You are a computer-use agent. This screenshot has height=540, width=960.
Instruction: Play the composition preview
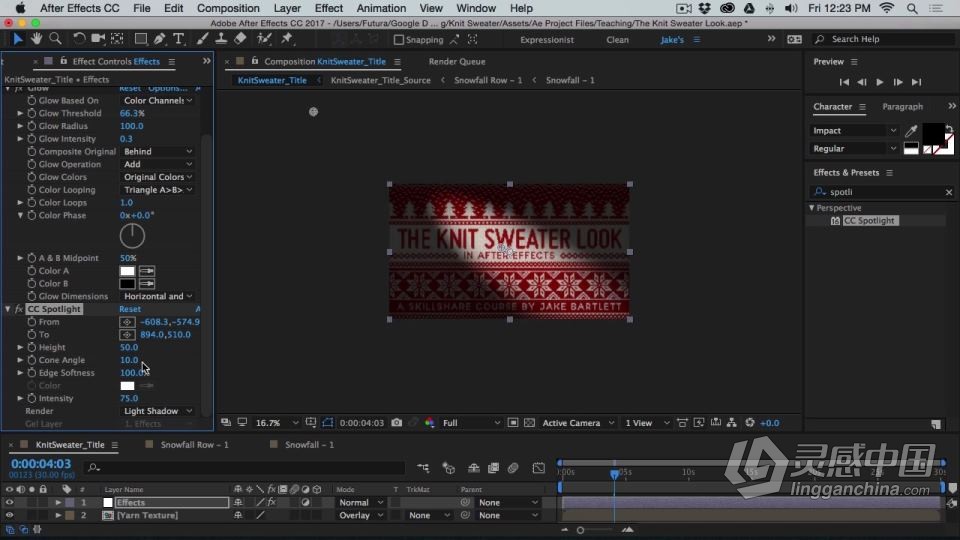pos(880,82)
